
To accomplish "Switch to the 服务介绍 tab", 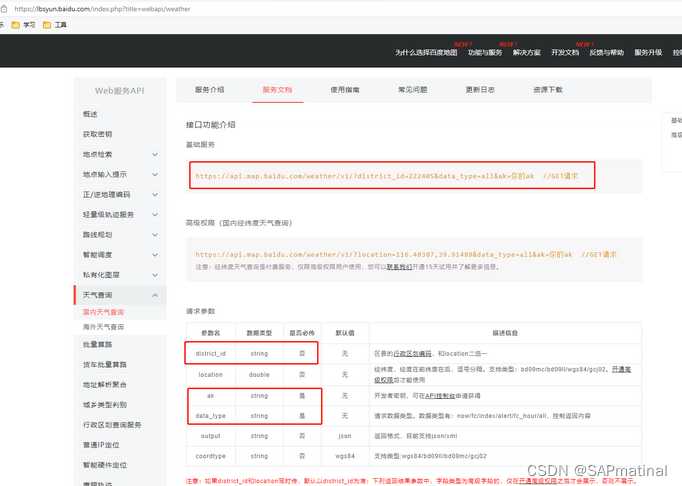I will tap(210, 90).
